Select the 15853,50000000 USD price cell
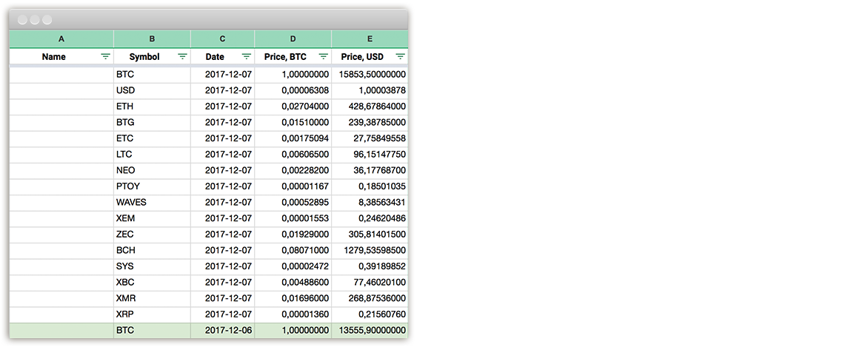 coord(370,74)
